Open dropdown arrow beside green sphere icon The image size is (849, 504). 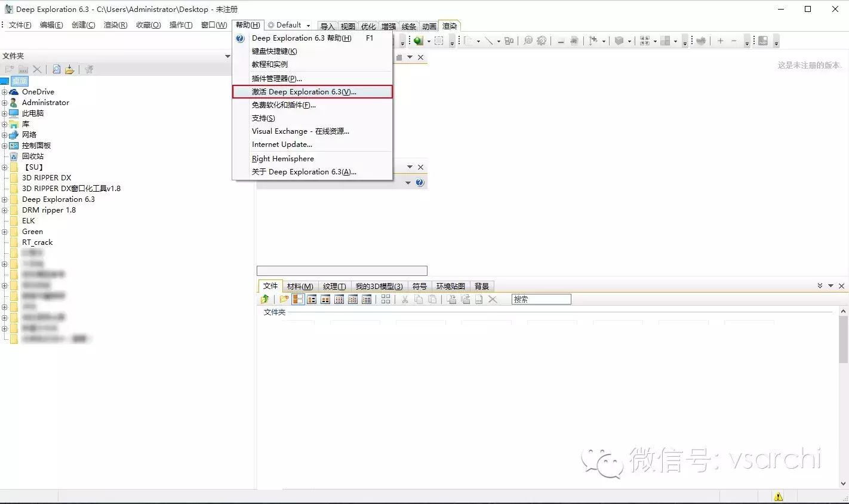429,41
